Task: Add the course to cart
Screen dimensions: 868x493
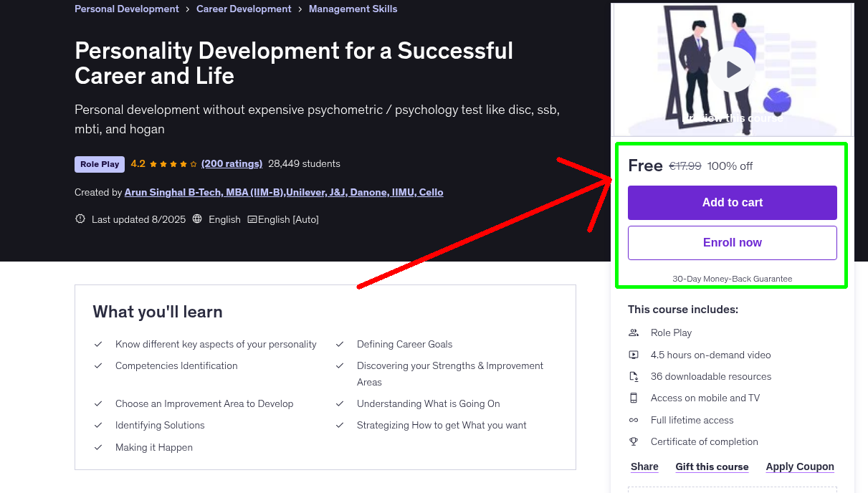Action: (732, 202)
